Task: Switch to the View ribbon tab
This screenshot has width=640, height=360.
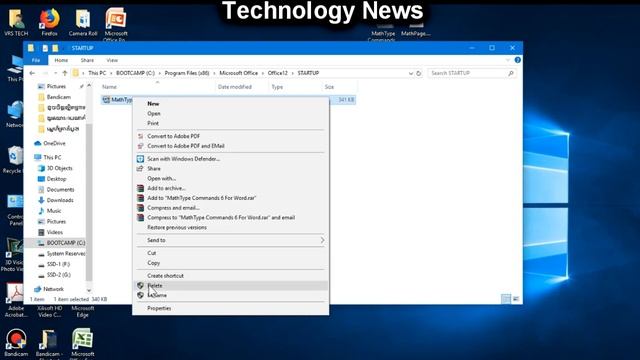Action: pyautogui.click(x=112, y=60)
